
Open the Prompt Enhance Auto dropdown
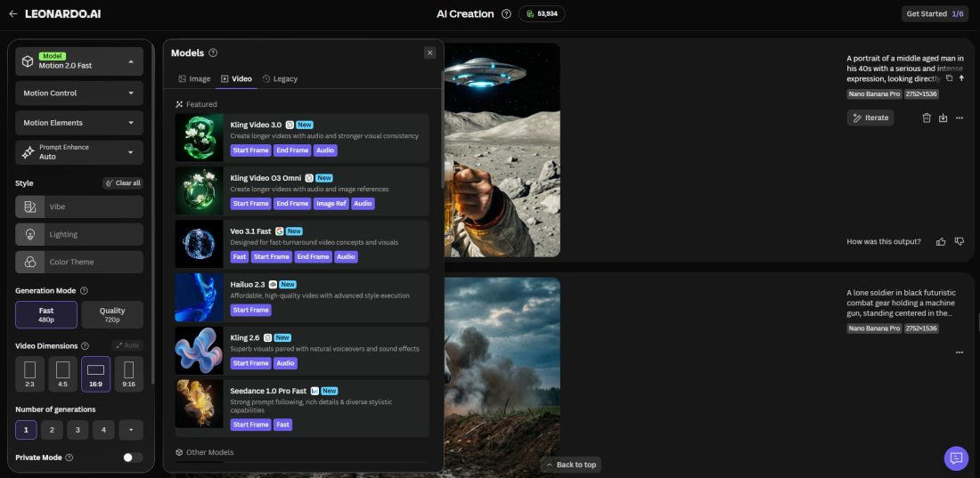79,152
